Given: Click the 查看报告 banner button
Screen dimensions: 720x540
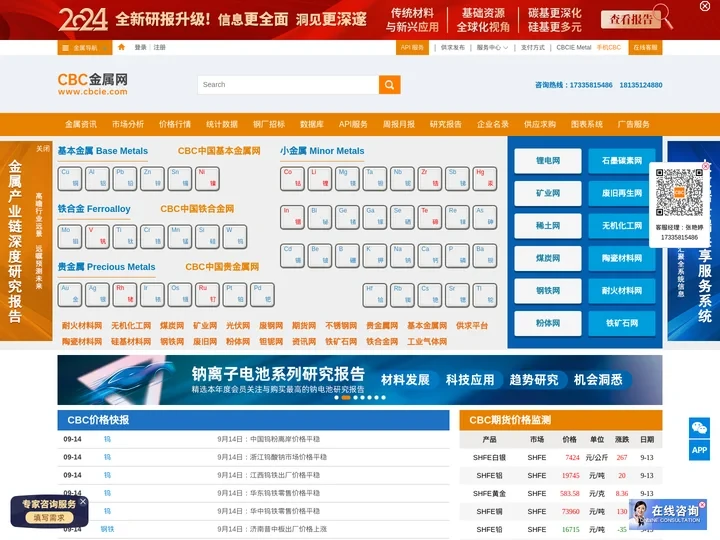Looking at the screenshot, I should pos(630,19).
